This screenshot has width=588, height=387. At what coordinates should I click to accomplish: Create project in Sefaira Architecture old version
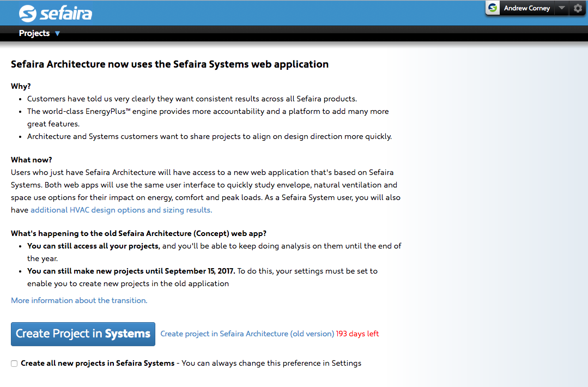click(x=247, y=334)
